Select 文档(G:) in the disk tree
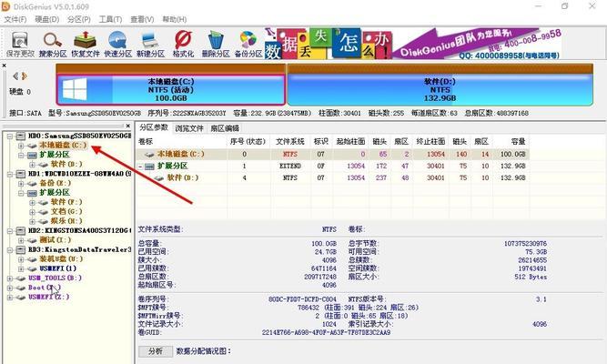Viewport: 607px width, 364px height. click(66, 211)
